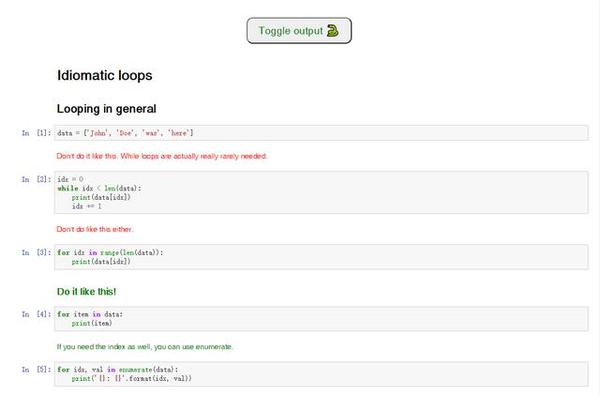Click the print(item) line
The image size is (600, 395).
click(x=92, y=323)
